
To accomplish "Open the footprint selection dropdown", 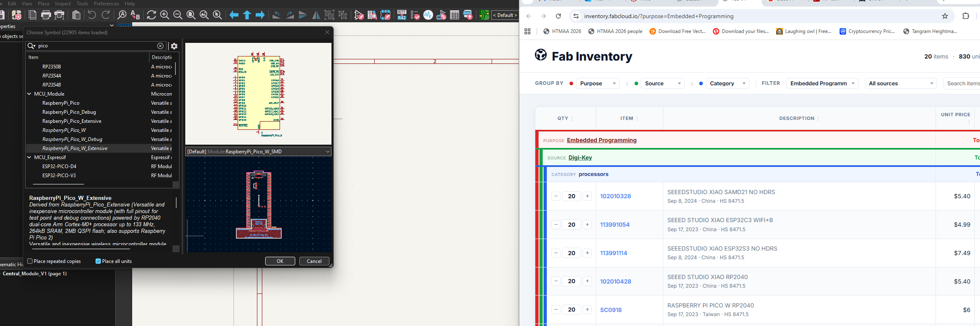I will tap(258, 152).
